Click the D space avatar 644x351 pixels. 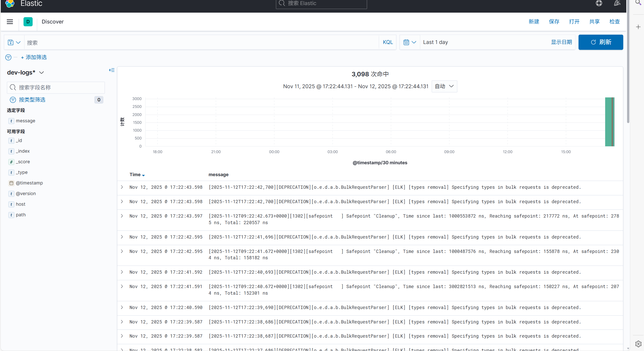tap(28, 22)
